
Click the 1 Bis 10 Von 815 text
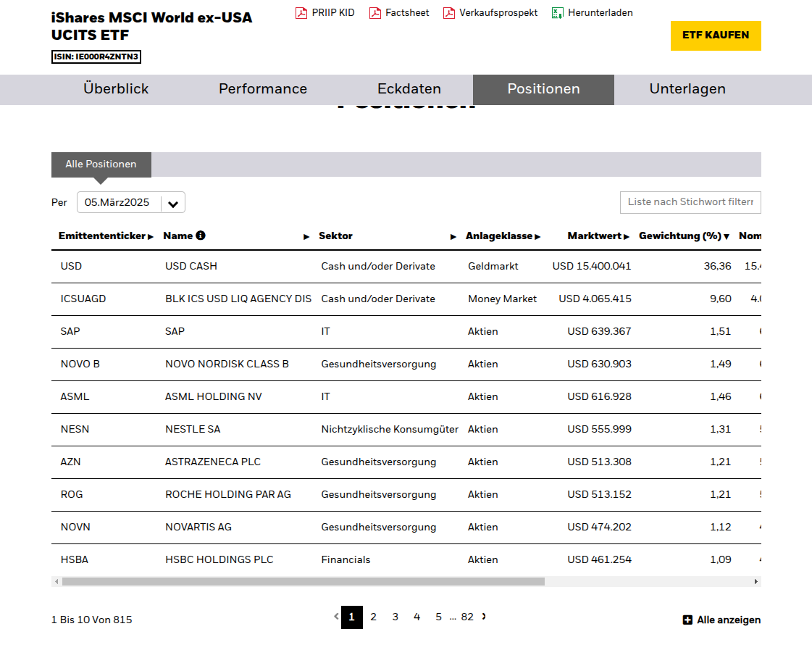[92, 620]
